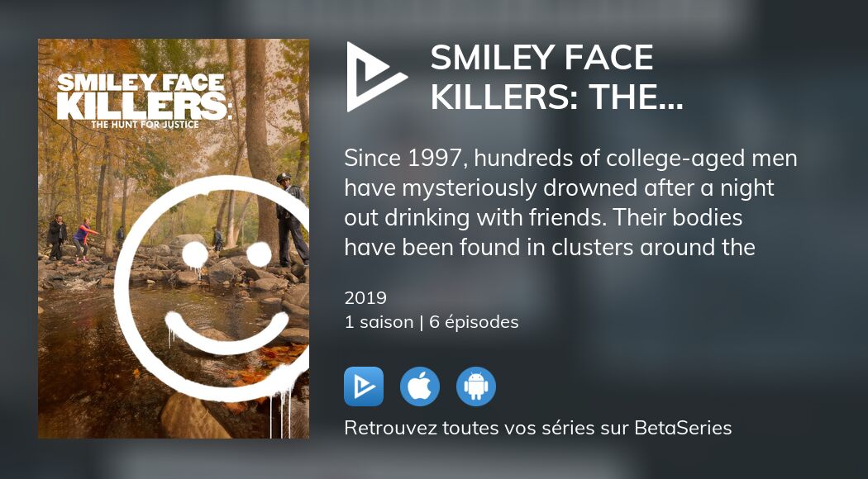Click "Retrouvez toutes vos séries sur BetaSeries"
Image resolution: width=868 pixels, height=479 pixels.
[x=537, y=428]
